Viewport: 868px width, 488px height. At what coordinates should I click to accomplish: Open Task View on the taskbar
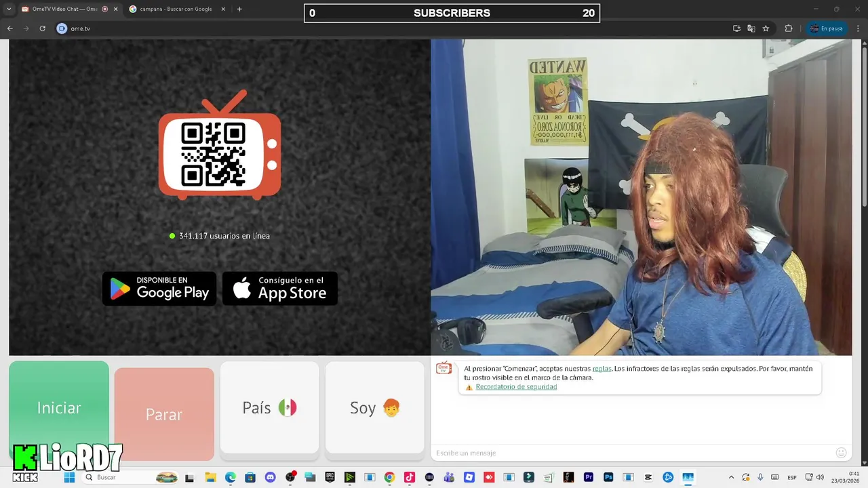(x=189, y=477)
